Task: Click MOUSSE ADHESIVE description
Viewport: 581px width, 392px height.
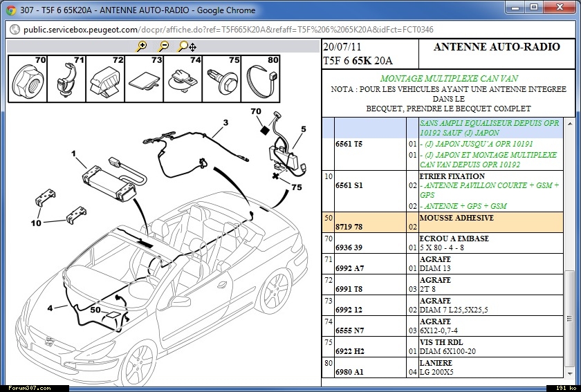Action: click(x=456, y=218)
